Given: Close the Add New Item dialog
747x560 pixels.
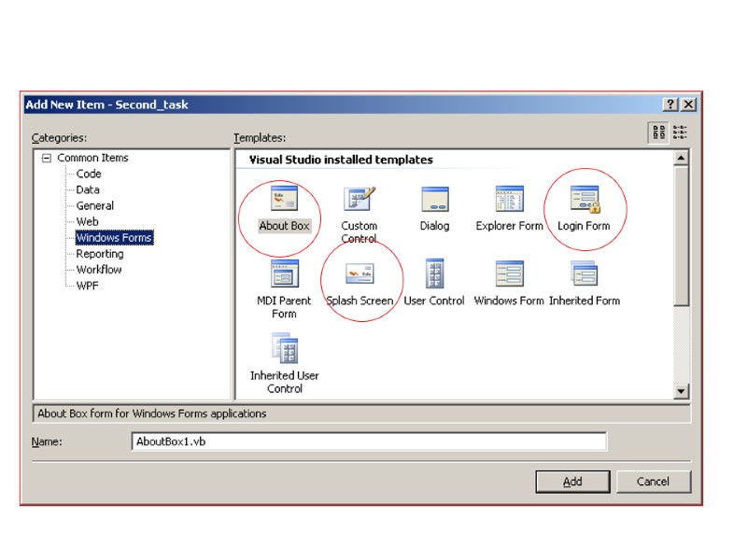Looking at the screenshot, I should (689, 105).
